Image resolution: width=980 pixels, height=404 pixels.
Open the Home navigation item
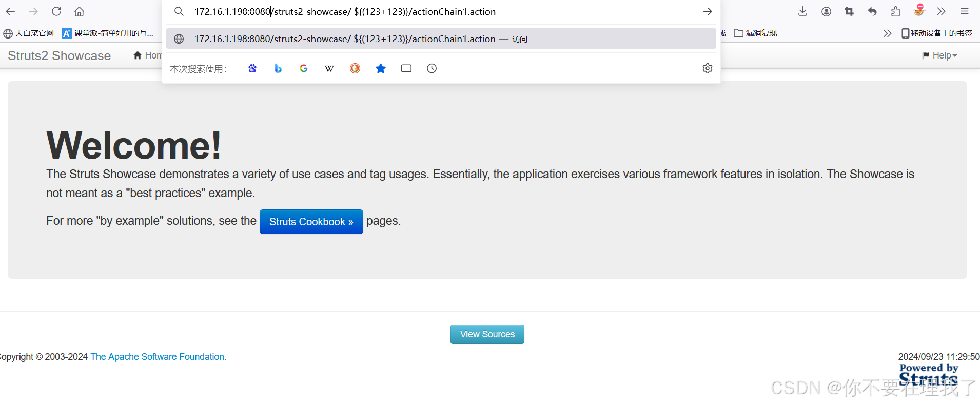click(x=148, y=55)
